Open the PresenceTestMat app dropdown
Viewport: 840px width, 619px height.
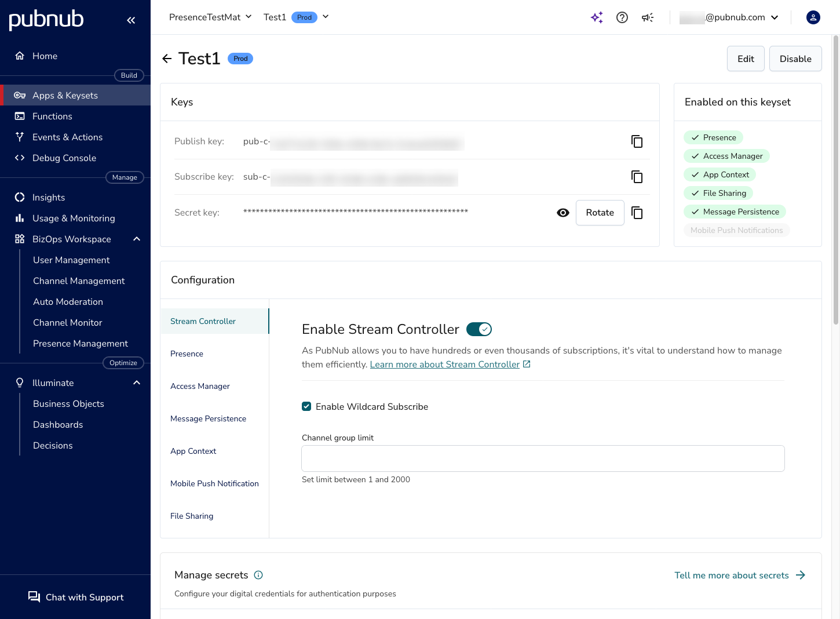[x=210, y=17]
